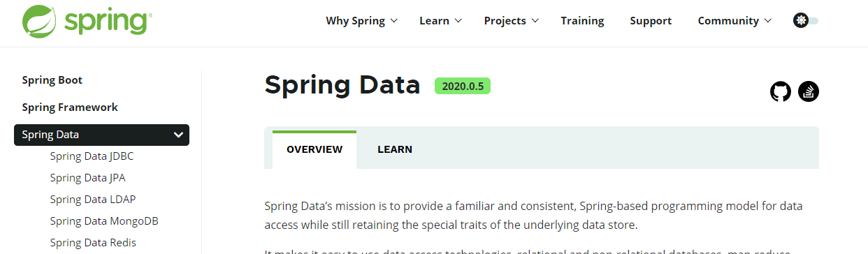Screen dimensions: 868x254
Task: Toggle the dark mode switch
Action: [x=806, y=21]
